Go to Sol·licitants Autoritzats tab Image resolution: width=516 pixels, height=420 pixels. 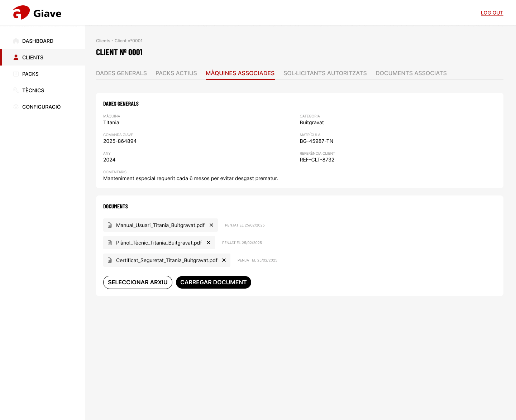325,73
